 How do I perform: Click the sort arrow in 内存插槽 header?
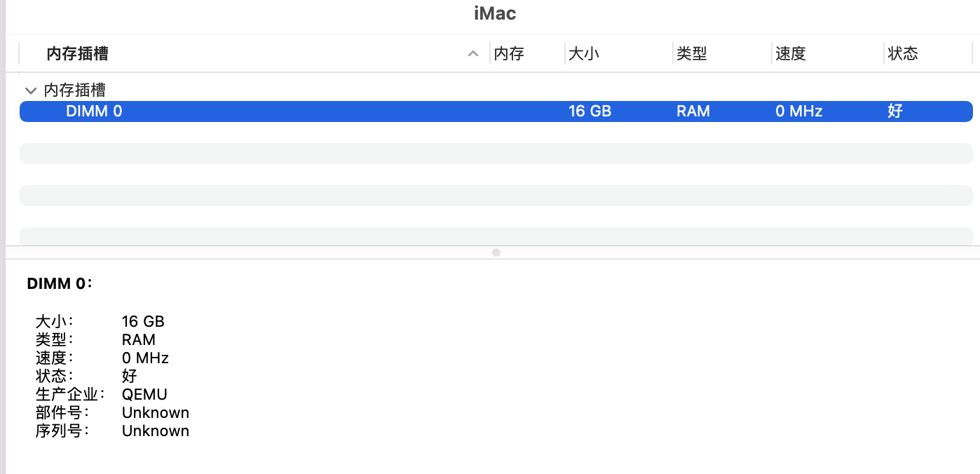(x=473, y=54)
